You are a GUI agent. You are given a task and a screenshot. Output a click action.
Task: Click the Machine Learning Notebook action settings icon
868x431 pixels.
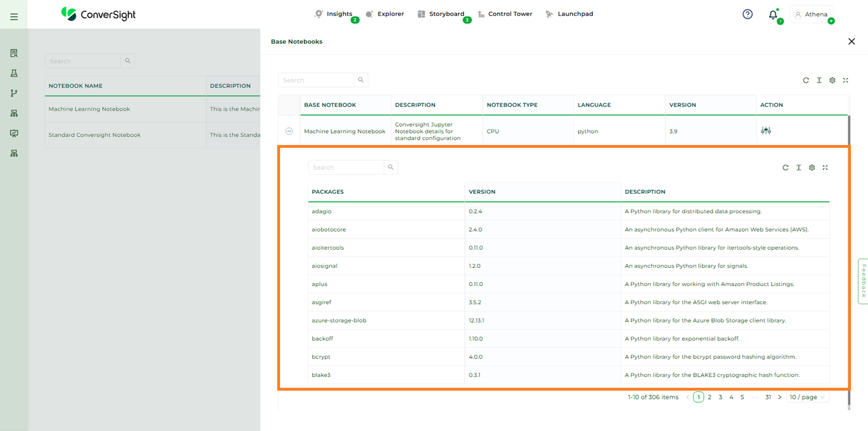tap(766, 131)
